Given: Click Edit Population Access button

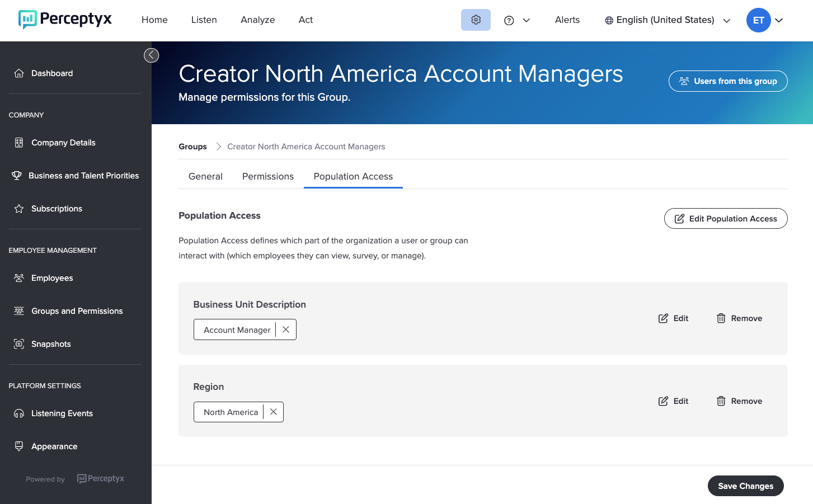Looking at the screenshot, I should (x=726, y=219).
